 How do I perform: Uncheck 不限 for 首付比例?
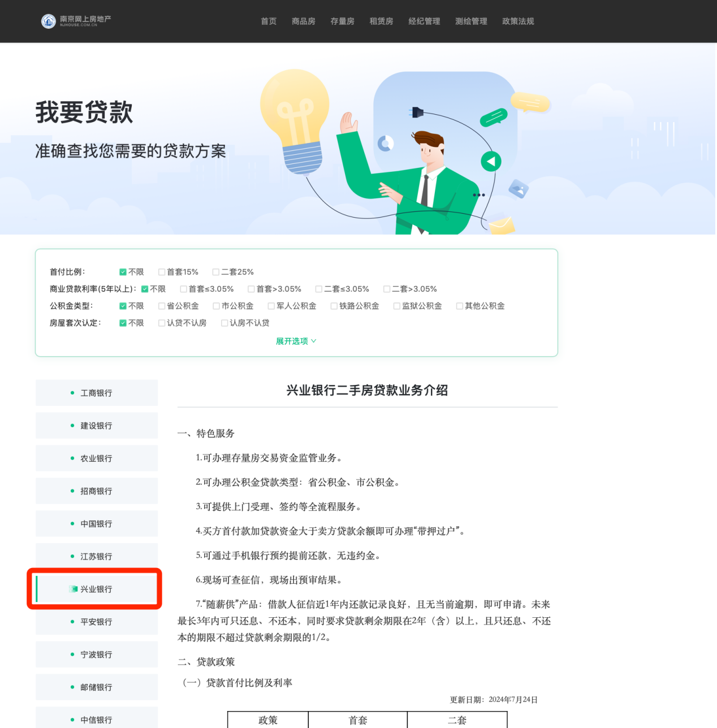pyautogui.click(x=123, y=272)
